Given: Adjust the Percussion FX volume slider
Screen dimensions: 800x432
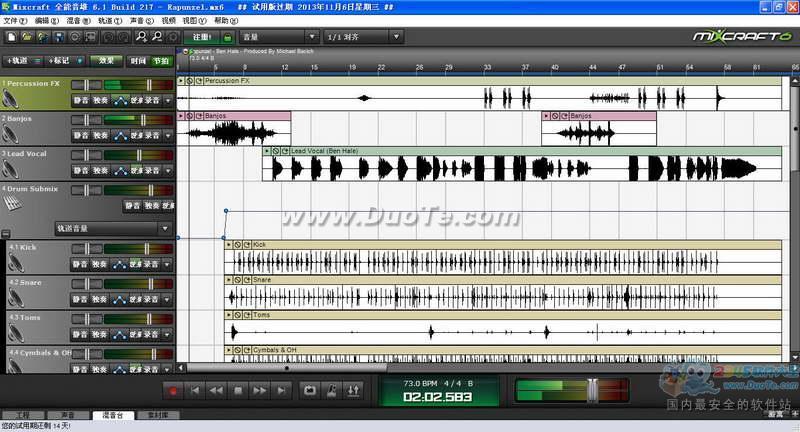Looking at the screenshot, I should [149, 85].
